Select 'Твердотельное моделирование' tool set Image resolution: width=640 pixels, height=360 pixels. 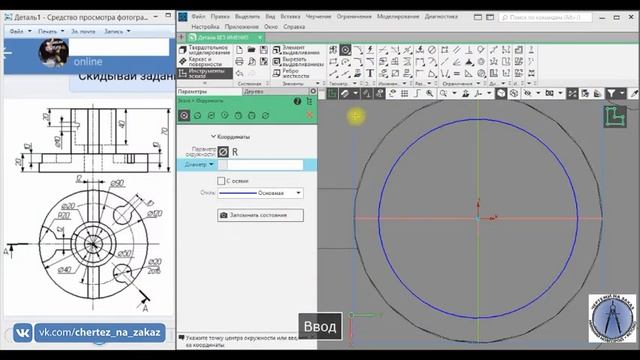205,50
